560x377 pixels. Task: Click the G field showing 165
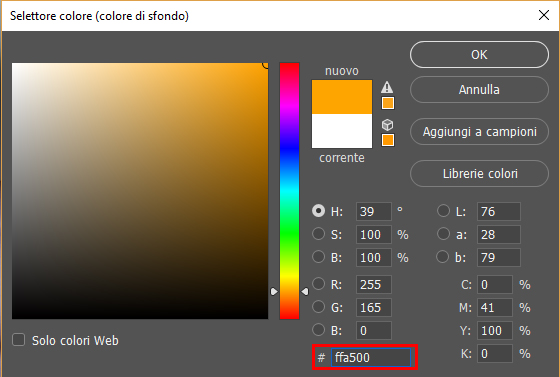374,307
